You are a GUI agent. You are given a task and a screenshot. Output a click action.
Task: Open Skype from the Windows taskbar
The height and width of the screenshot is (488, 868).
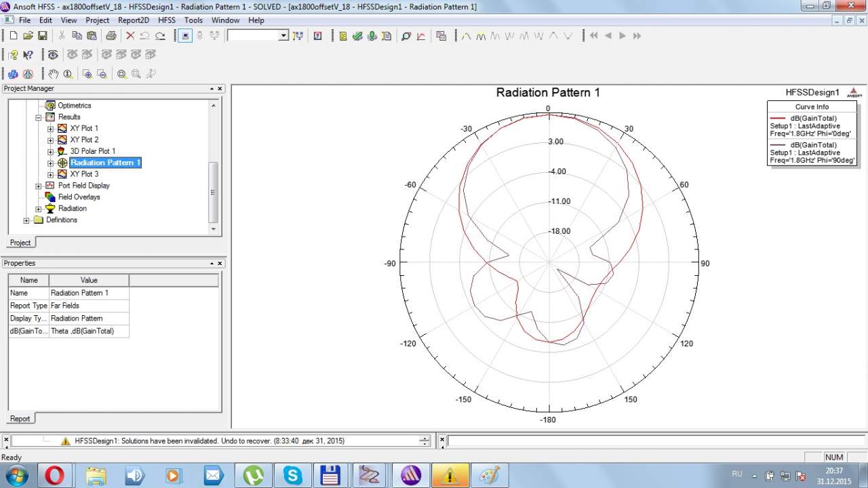coord(293,475)
